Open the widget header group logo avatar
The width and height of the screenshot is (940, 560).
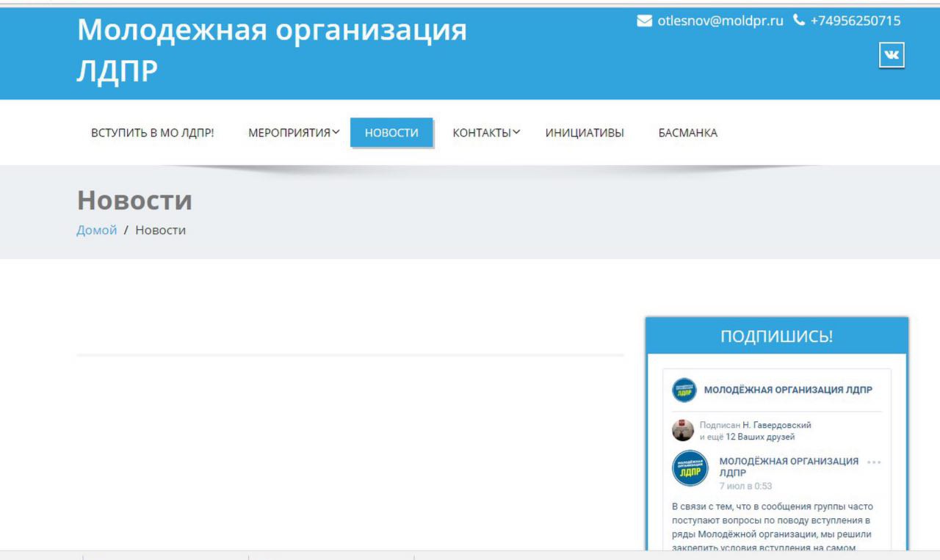[x=684, y=390]
